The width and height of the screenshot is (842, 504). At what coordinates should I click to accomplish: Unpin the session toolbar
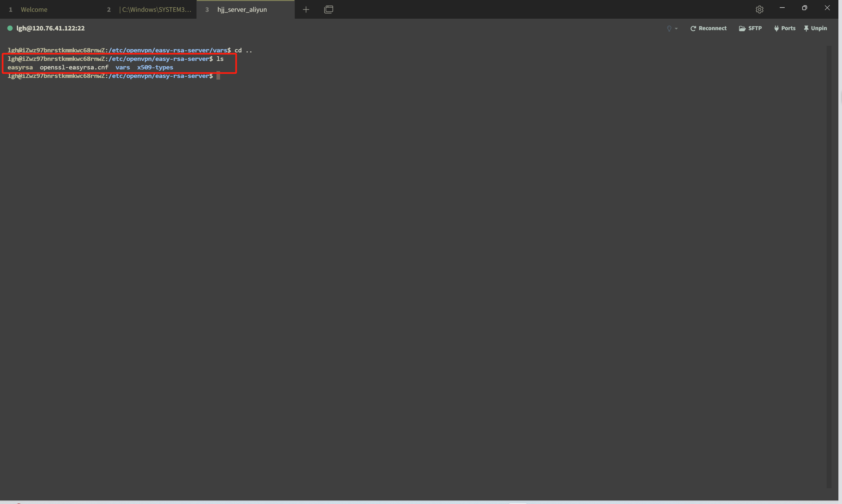(x=815, y=28)
